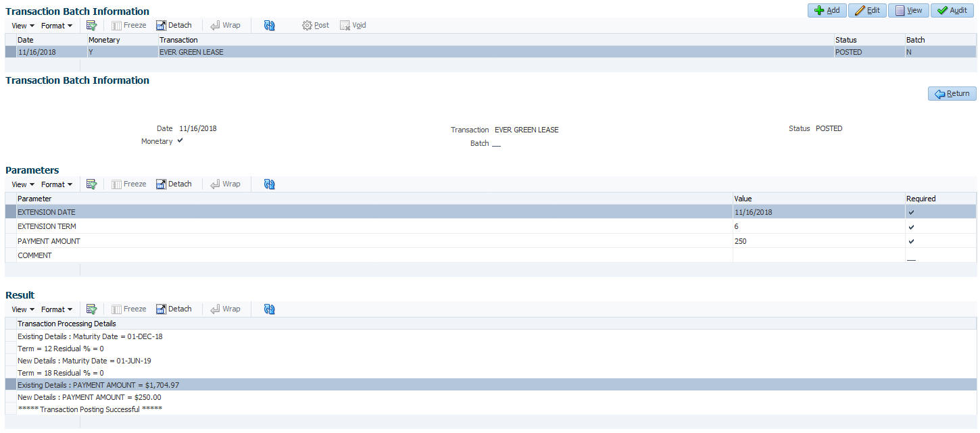
Task: Click Detach in top batch toolbar
Action: coord(174,26)
